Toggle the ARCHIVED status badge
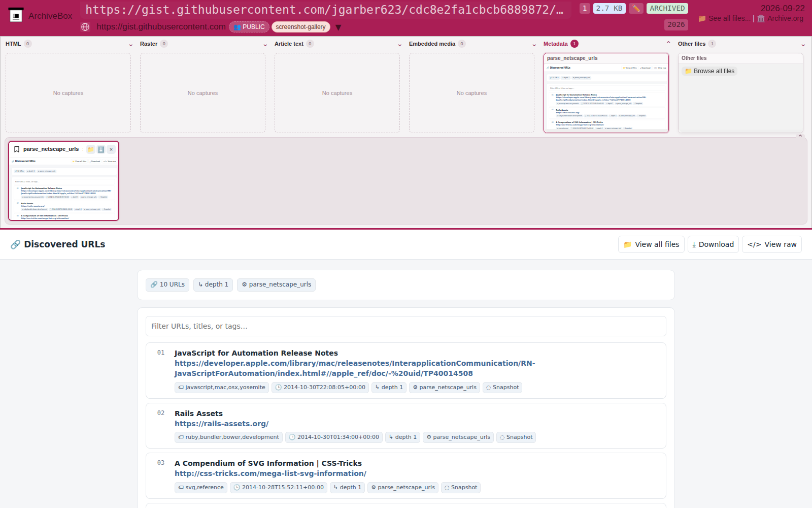812x508 pixels. coord(667,8)
